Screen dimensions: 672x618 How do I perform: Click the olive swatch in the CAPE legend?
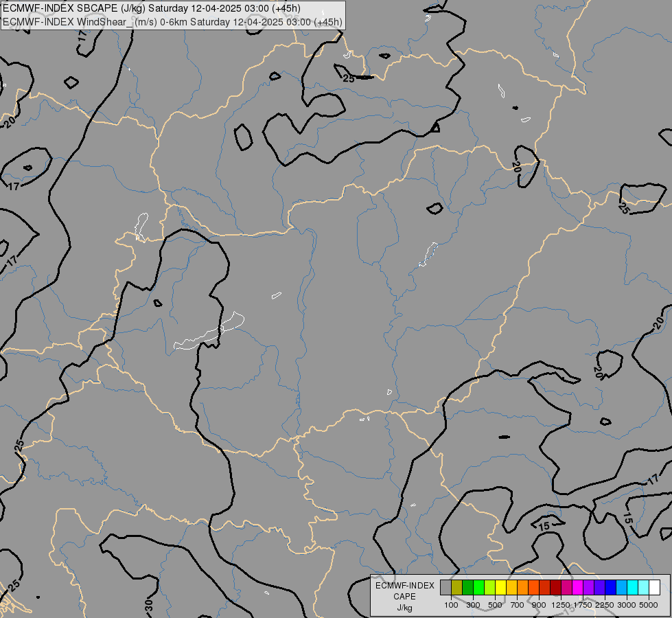457,588
